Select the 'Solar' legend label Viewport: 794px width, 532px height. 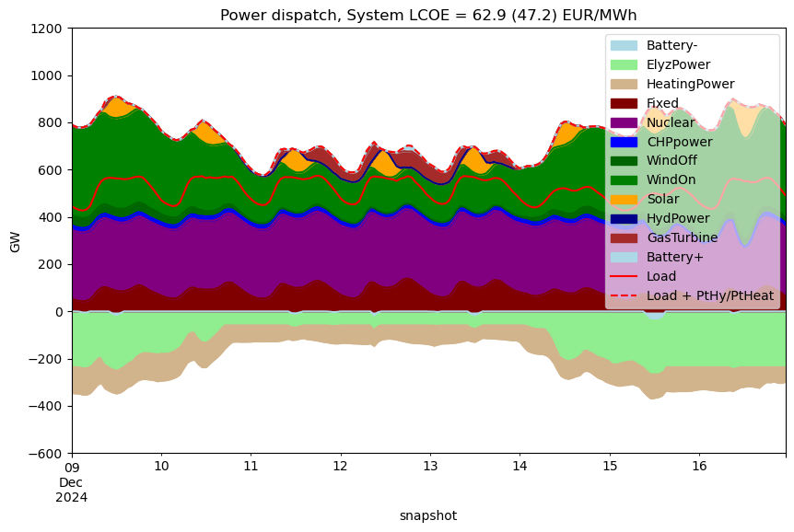click(x=663, y=200)
